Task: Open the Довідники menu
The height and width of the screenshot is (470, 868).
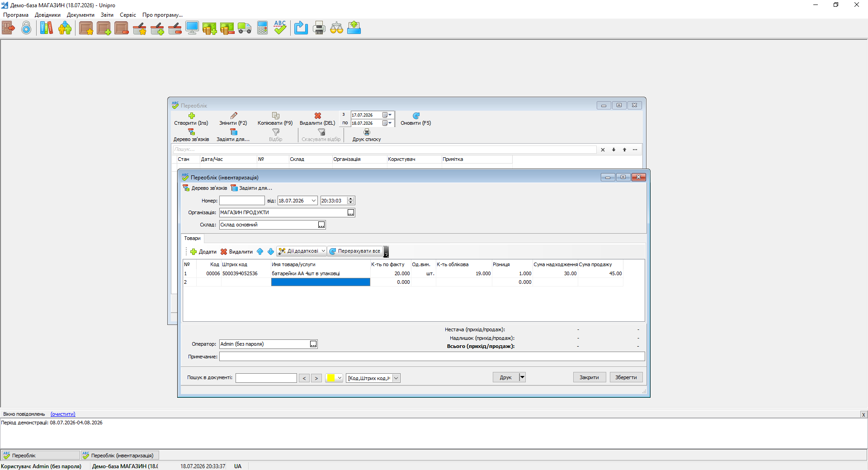Action: click(x=47, y=15)
